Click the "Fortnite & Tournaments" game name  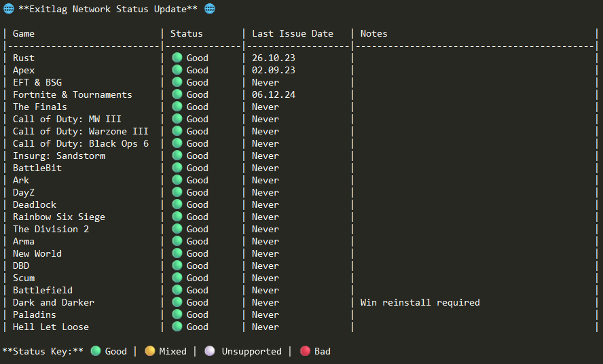coord(72,94)
